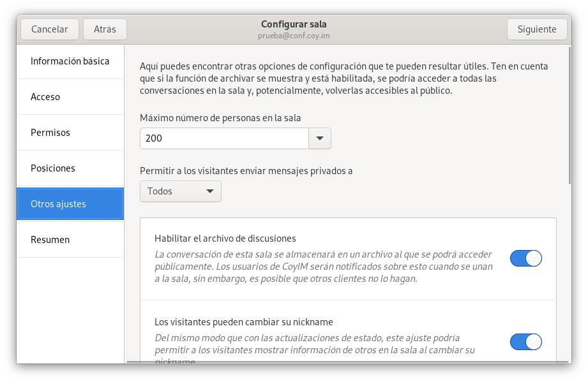Click the horizontal scrollbar at panel bottom

tap(345, 362)
